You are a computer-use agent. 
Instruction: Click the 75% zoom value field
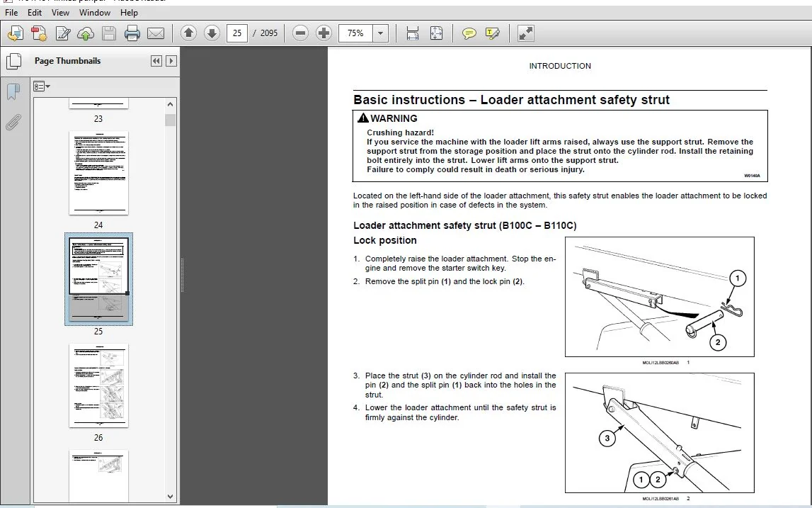tap(356, 33)
